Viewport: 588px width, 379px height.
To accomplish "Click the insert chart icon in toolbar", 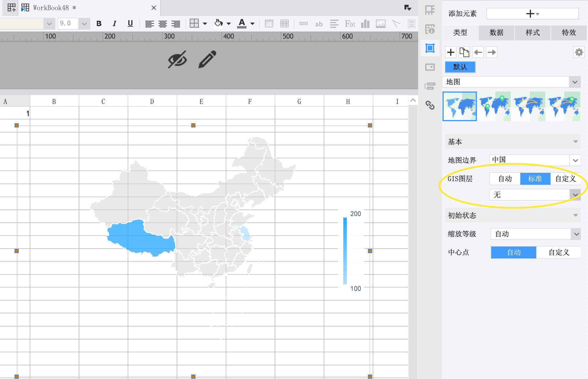I will coord(365,23).
